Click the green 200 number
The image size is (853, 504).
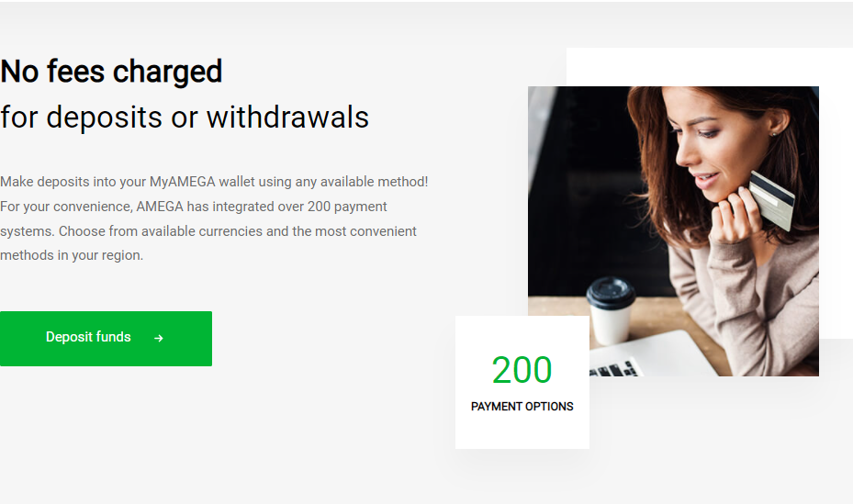click(522, 370)
